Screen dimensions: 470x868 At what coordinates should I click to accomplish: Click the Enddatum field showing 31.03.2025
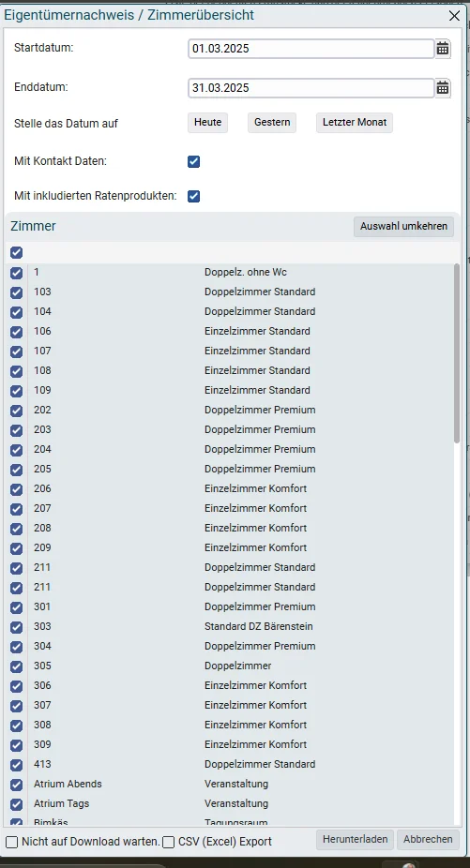tap(311, 88)
